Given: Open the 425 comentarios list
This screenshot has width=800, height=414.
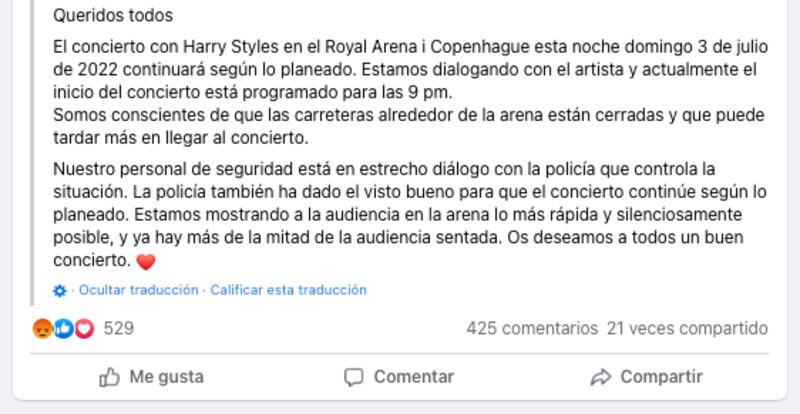Looking at the screenshot, I should pyautogui.click(x=532, y=328).
